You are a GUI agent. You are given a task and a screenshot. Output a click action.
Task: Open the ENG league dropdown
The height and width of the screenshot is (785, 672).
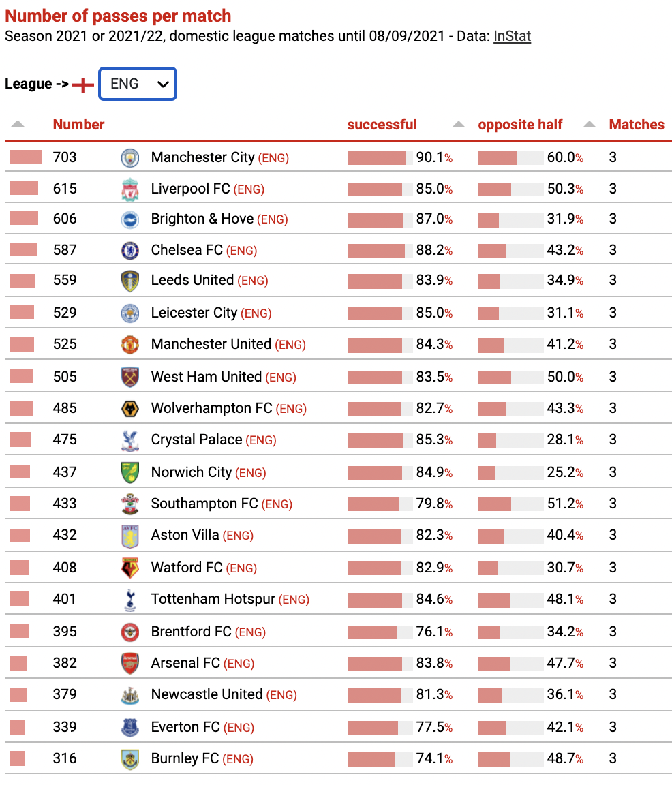[x=138, y=84]
